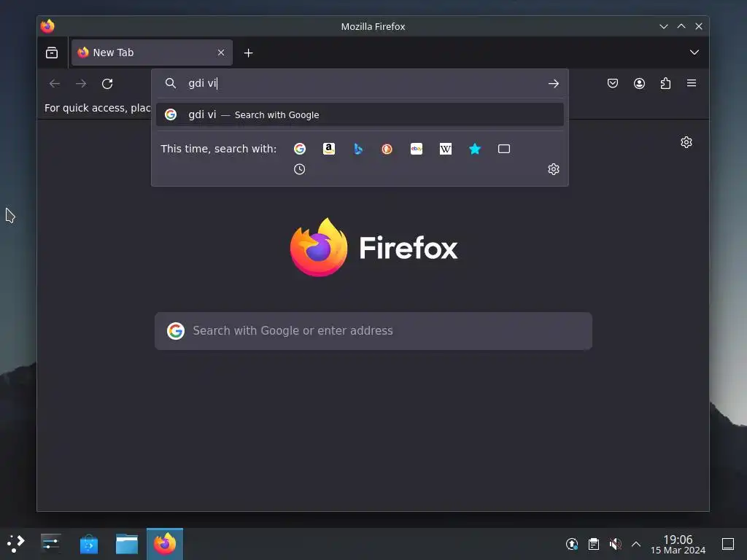Open the Firefox application hamburger menu
The image size is (747, 560).
point(692,83)
